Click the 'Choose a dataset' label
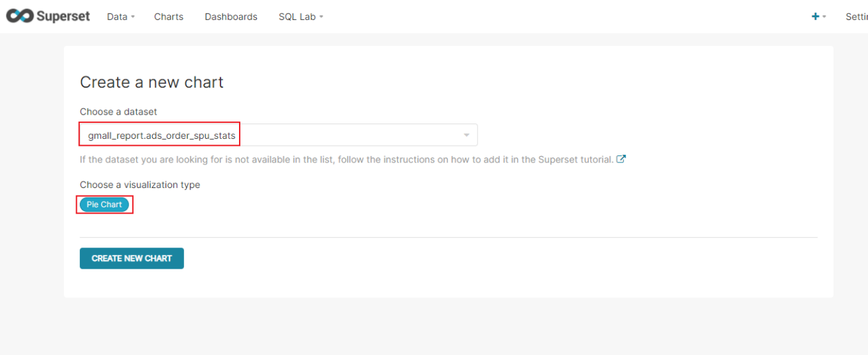Viewport: 868px width, 355px height. (x=118, y=111)
